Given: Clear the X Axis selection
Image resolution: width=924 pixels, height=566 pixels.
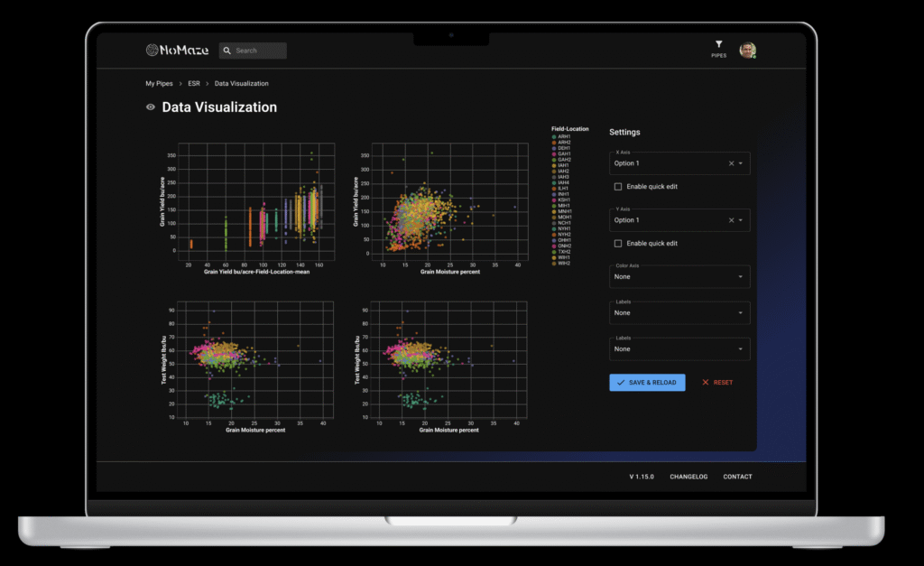Looking at the screenshot, I should (731, 163).
